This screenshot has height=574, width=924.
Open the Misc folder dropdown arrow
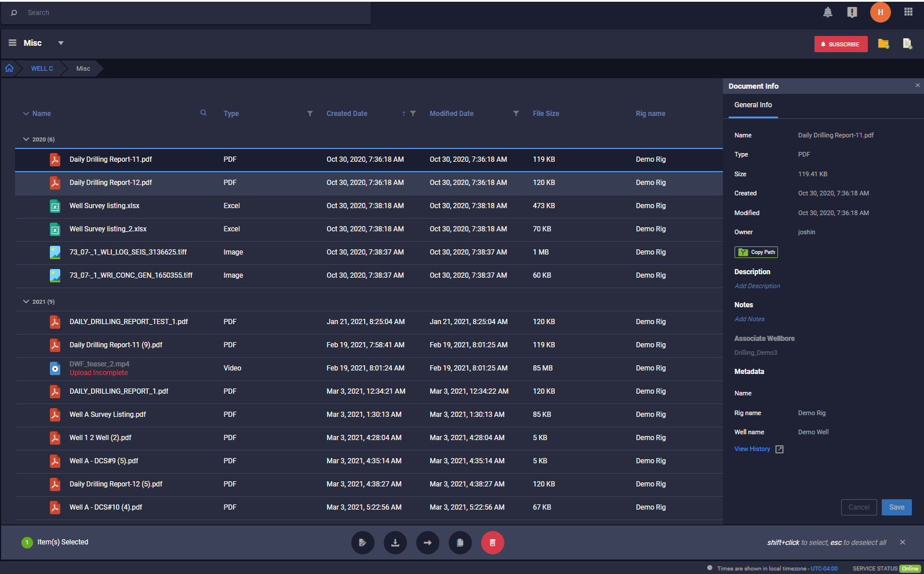coord(61,43)
